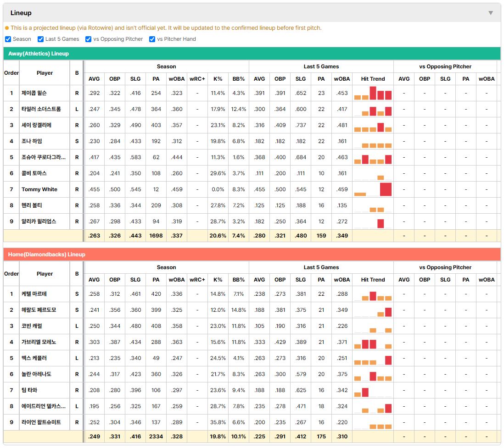Uncheck the Season checkbox
Viewport: 504px width, 448px height.
[8, 39]
